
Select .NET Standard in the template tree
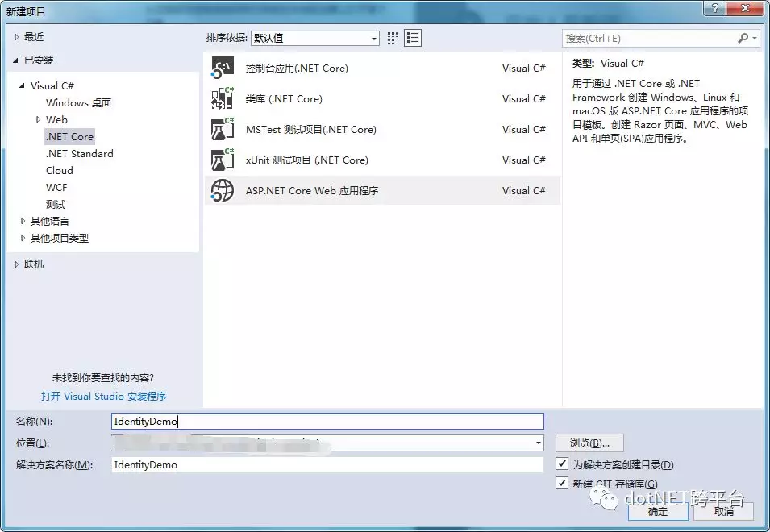point(79,153)
